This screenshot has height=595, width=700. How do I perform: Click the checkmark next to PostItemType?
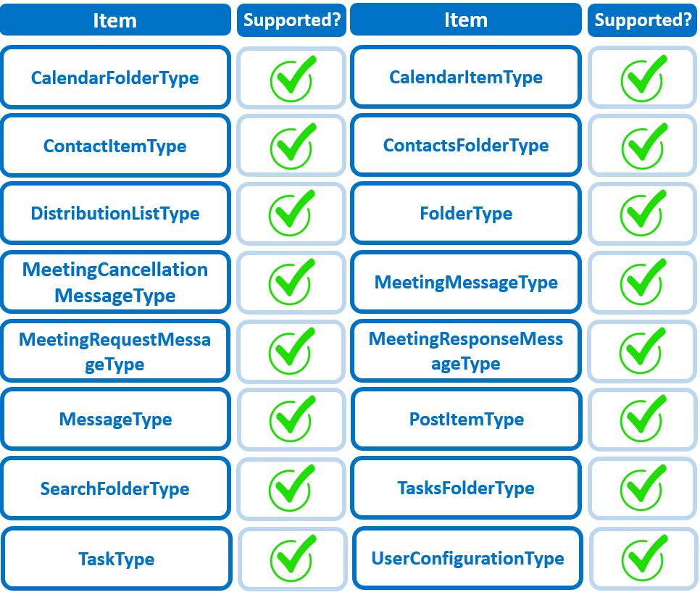643,420
